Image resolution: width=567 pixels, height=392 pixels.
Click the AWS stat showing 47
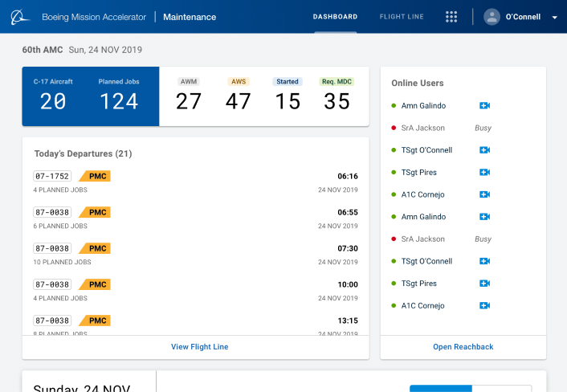pos(239,100)
